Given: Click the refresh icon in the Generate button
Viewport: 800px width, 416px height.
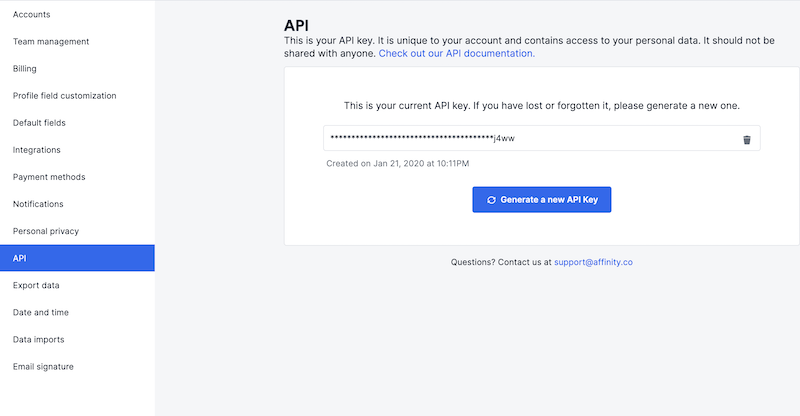Looking at the screenshot, I should coord(491,200).
